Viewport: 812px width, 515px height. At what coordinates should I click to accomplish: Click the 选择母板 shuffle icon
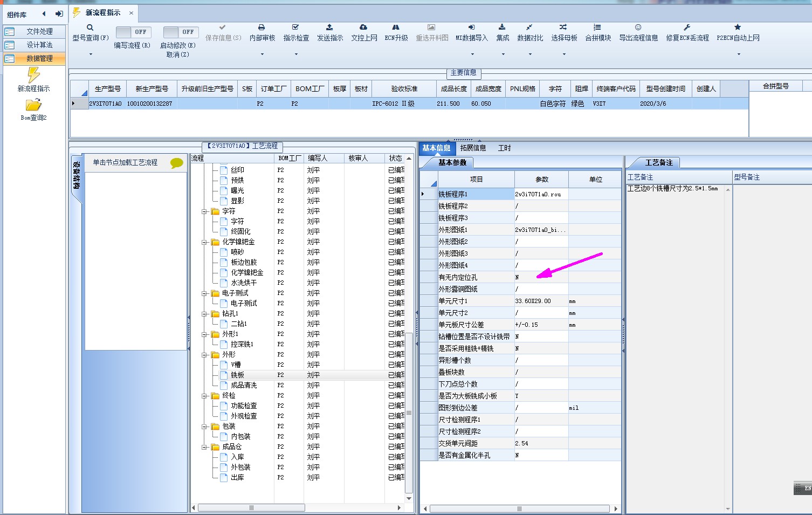(x=563, y=27)
